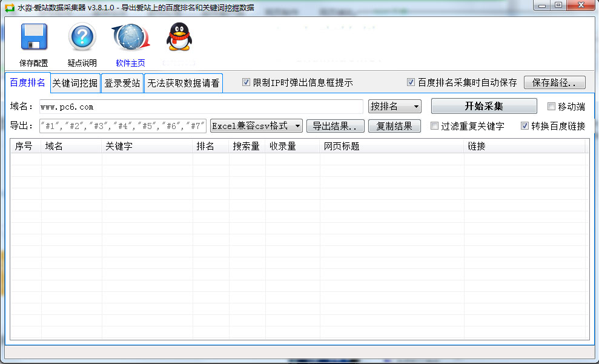The width and height of the screenshot is (599, 364).
Task: Switch to the 关键词挖掘 tab
Action: (75, 83)
